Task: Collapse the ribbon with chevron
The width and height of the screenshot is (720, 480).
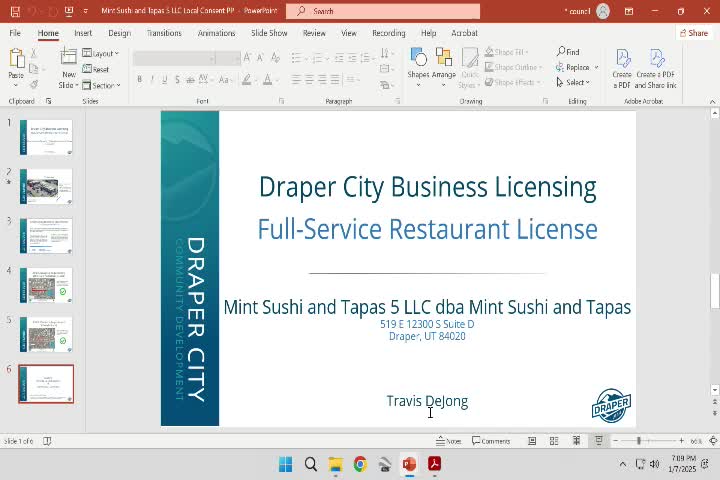Action: point(712,102)
